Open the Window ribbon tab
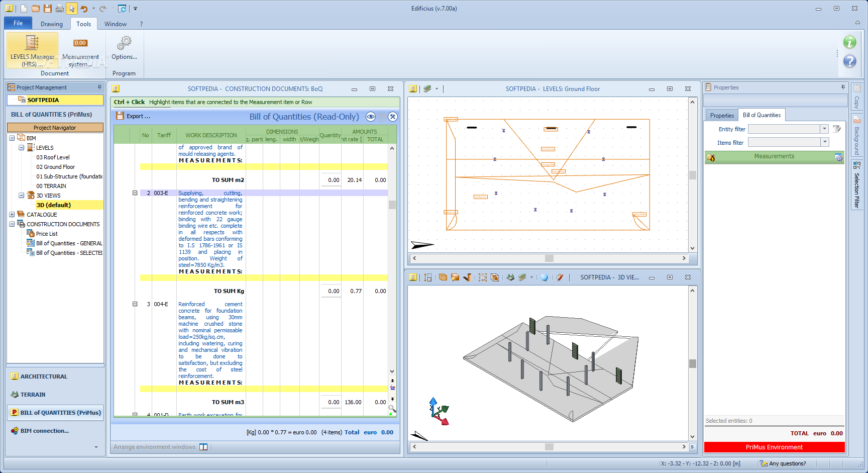Viewport: 868px width, 473px height. [116, 24]
